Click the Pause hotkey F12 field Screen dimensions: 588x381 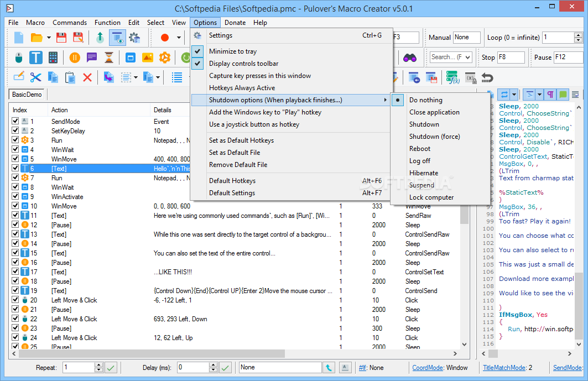click(569, 58)
